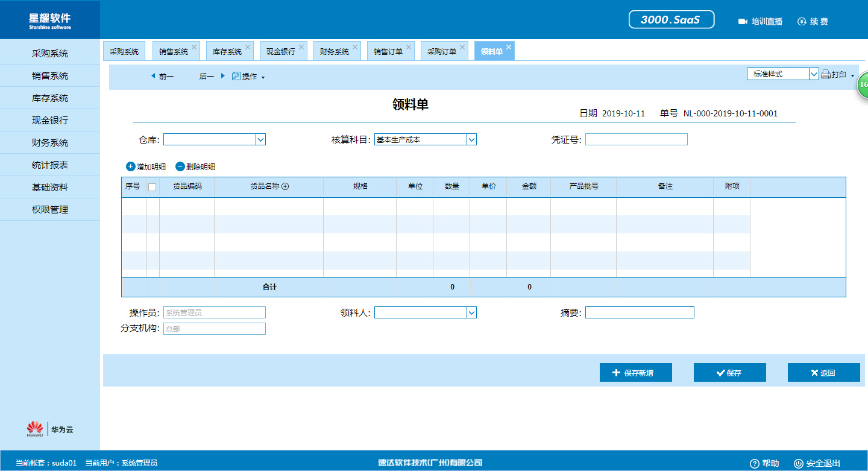This screenshot has width=868, height=471.
Task: Click the plus icon for 增加明细
Action: coord(131,166)
